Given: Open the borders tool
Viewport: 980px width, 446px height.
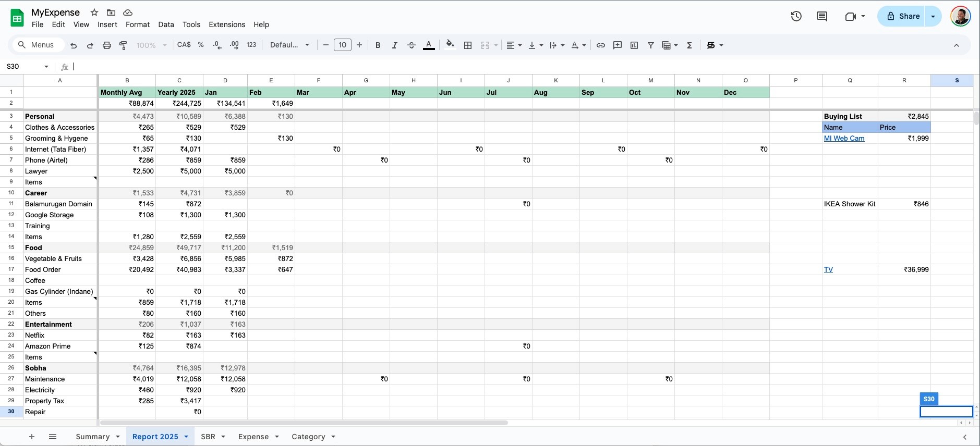Looking at the screenshot, I should [x=468, y=45].
